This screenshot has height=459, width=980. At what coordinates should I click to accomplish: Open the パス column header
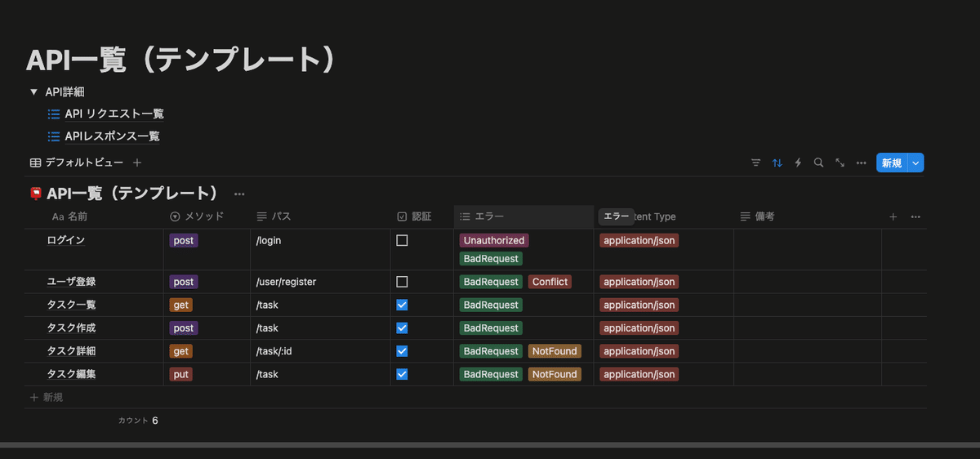(320, 216)
